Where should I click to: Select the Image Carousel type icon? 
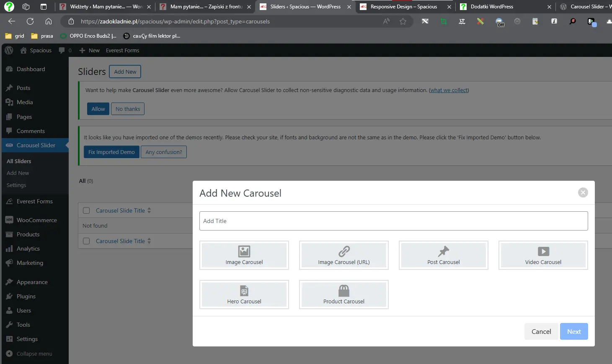click(x=244, y=251)
